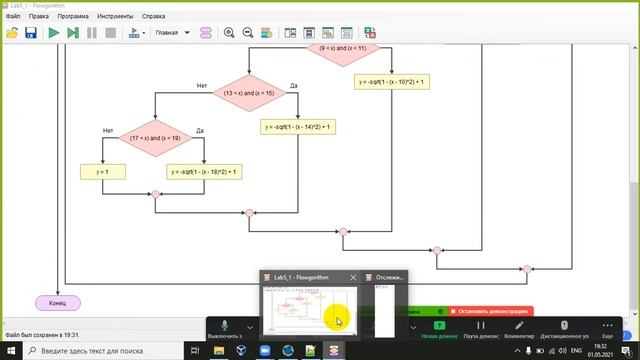Screen dimensions: 640x360
Task: Expand the microphone options chevron in Zoom
Action: coord(250,328)
